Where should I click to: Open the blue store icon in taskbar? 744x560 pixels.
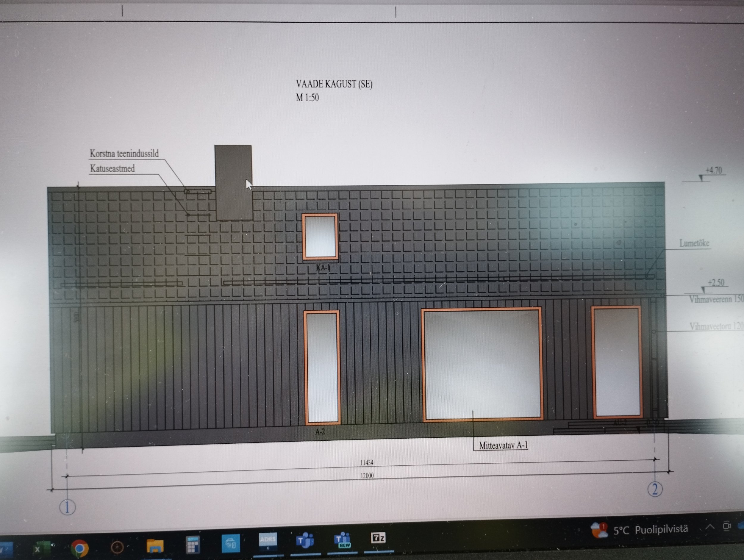pyautogui.click(x=231, y=543)
